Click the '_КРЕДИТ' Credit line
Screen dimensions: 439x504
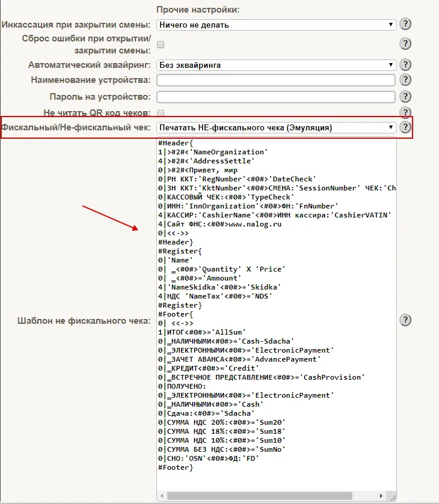209,368
